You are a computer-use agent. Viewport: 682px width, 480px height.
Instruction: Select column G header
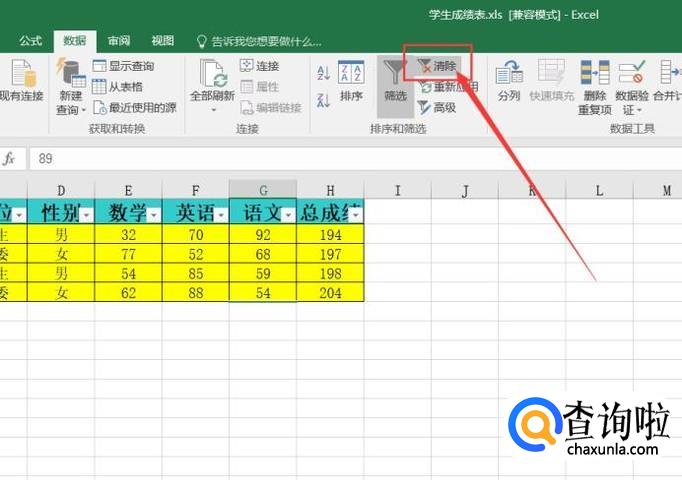tap(263, 190)
